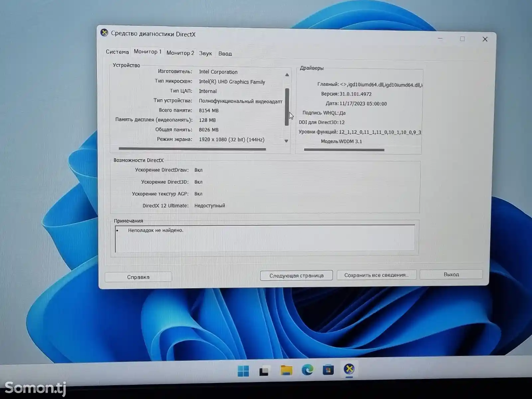Open File Explorer from the taskbar
The height and width of the screenshot is (399, 532).
pos(286,370)
